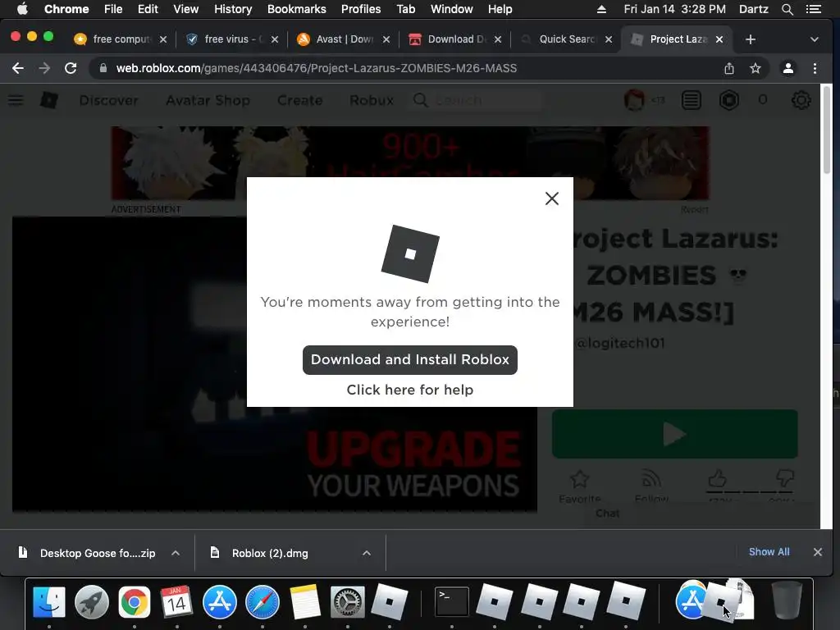The height and width of the screenshot is (630, 840).
Task: Expand the tab search chevron
Action: (815, 39)
